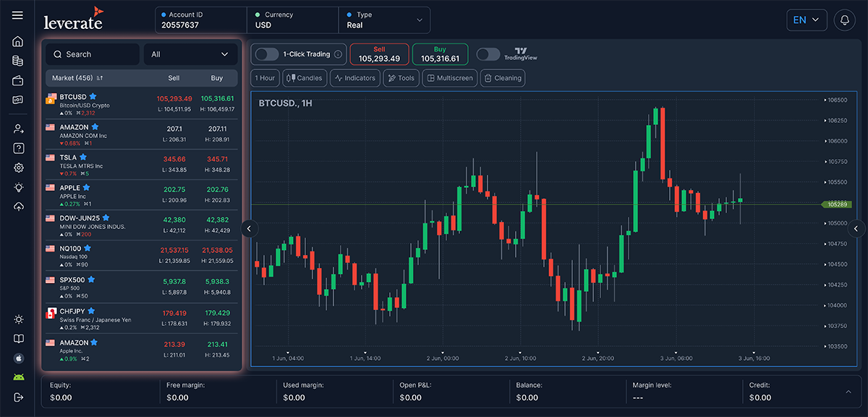868x417 pixels.
Task: Click the market Search field
Action: tap(93, 54)
